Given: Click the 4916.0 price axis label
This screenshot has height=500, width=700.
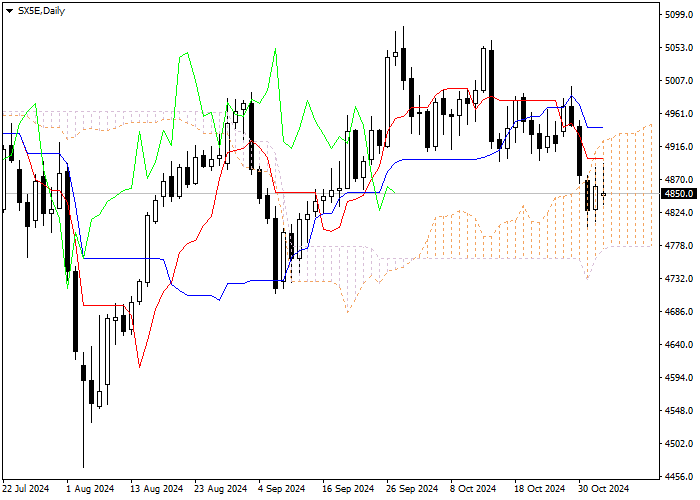Looking at the screenshot, I should click(x=679, y=147).
